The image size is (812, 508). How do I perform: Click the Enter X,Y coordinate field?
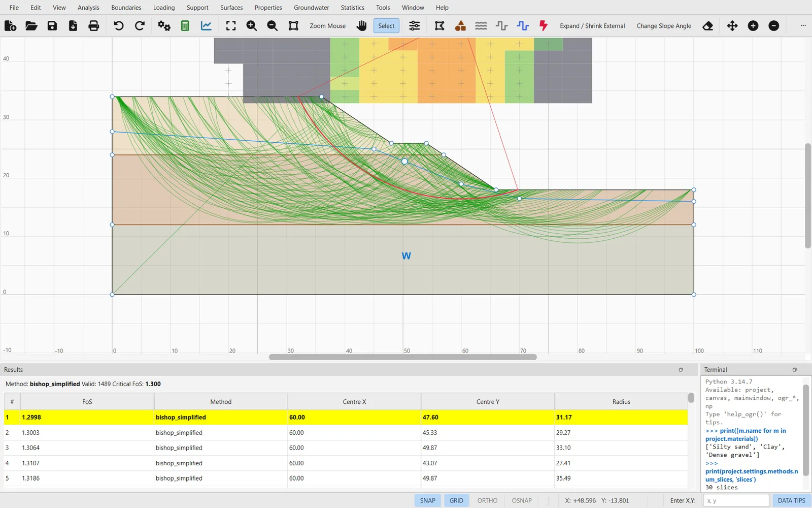pyautogui.click(x=736, y=500)
